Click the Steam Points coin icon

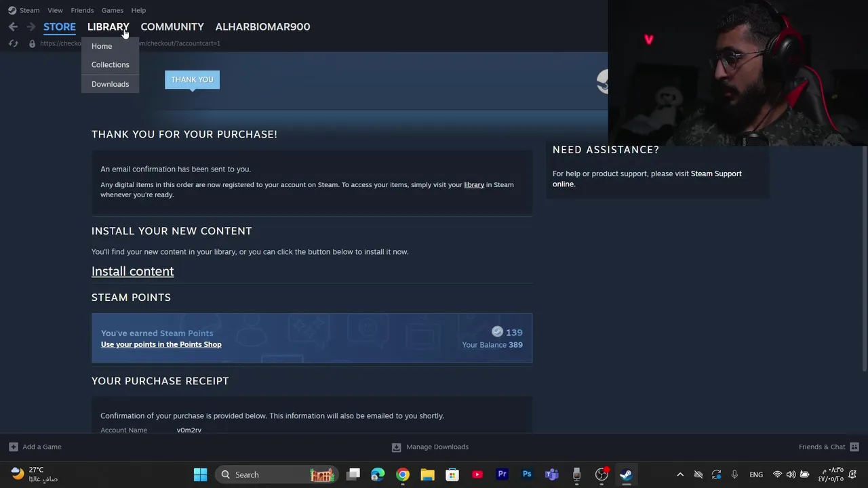coord(497,331)
